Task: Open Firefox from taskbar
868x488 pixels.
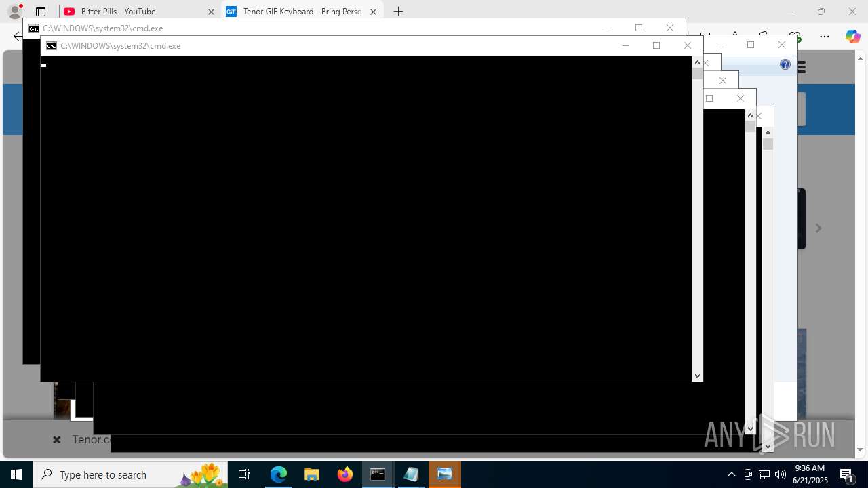Action: pos(345,474)
